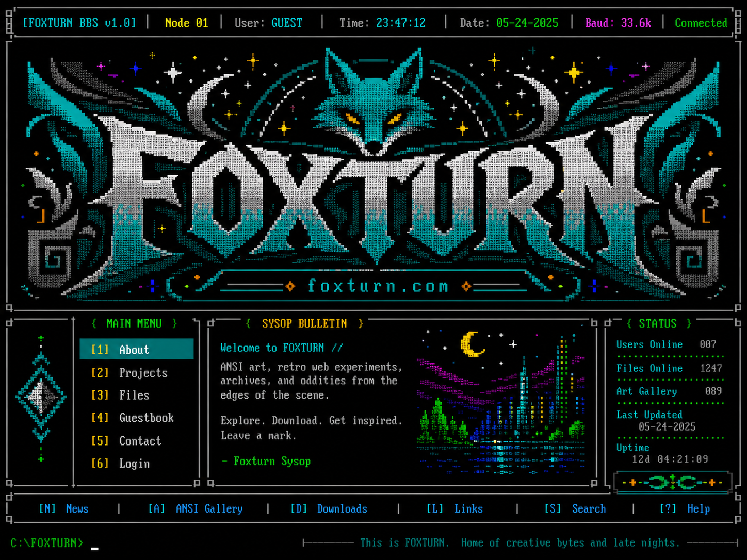Open the pixel city skyline thumbnail

501,400
